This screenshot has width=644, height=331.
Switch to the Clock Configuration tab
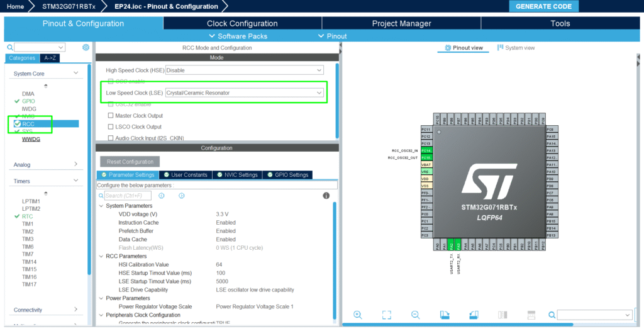click(242, 23)
